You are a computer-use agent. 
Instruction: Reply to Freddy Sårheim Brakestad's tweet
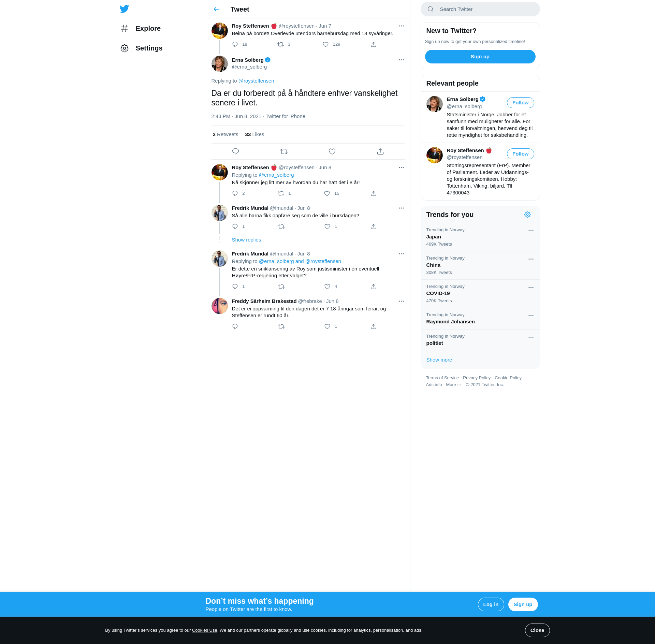(x=235, y=326)
